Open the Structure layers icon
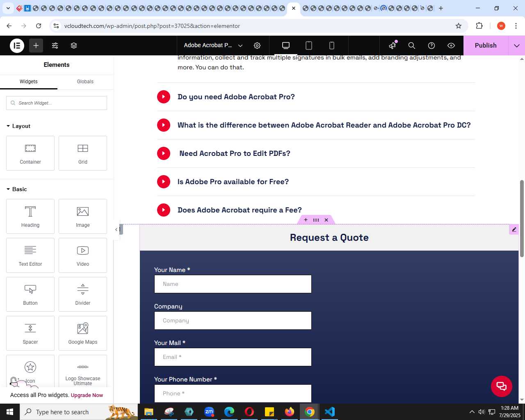This screenshot has width=525, height=420. click(x=74, y=46)
